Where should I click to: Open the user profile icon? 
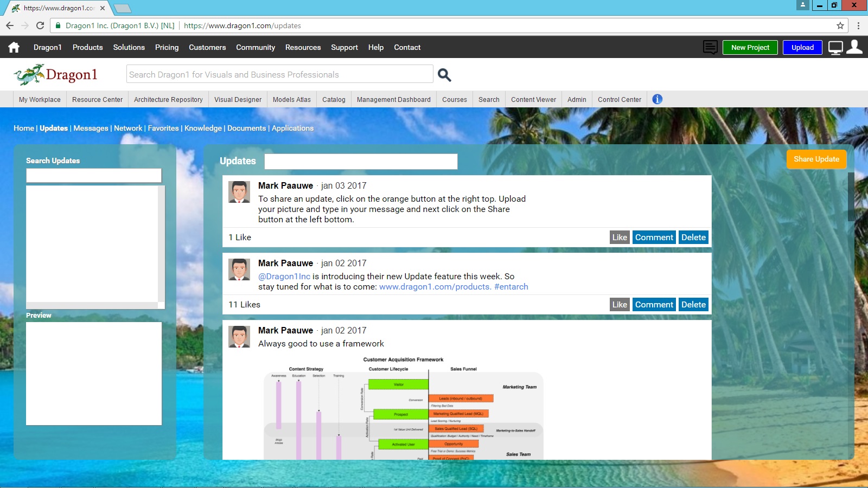(854, 47)
